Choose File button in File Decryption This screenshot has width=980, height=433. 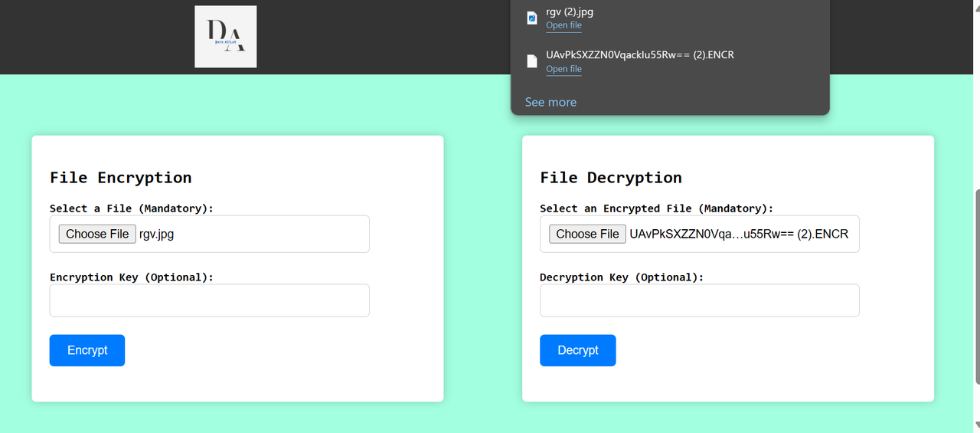[587, 234]
